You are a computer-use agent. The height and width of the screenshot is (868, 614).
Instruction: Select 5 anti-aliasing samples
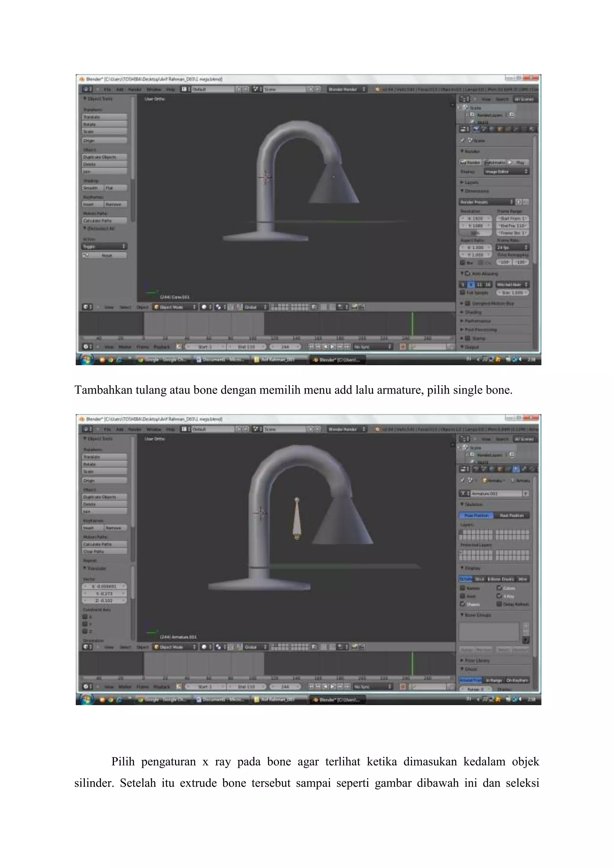point(463,284)
